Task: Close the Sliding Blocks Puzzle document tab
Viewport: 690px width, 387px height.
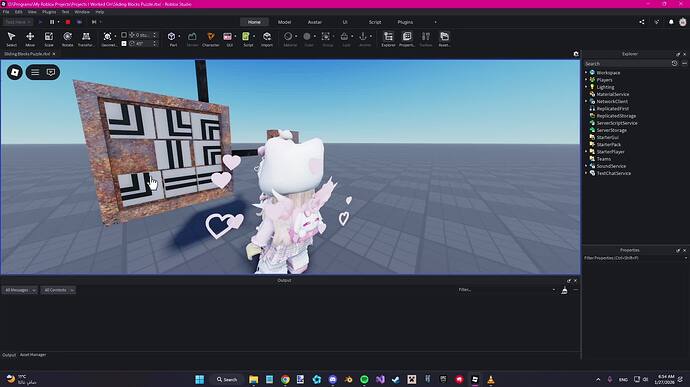Action: (x=54, y=54)
